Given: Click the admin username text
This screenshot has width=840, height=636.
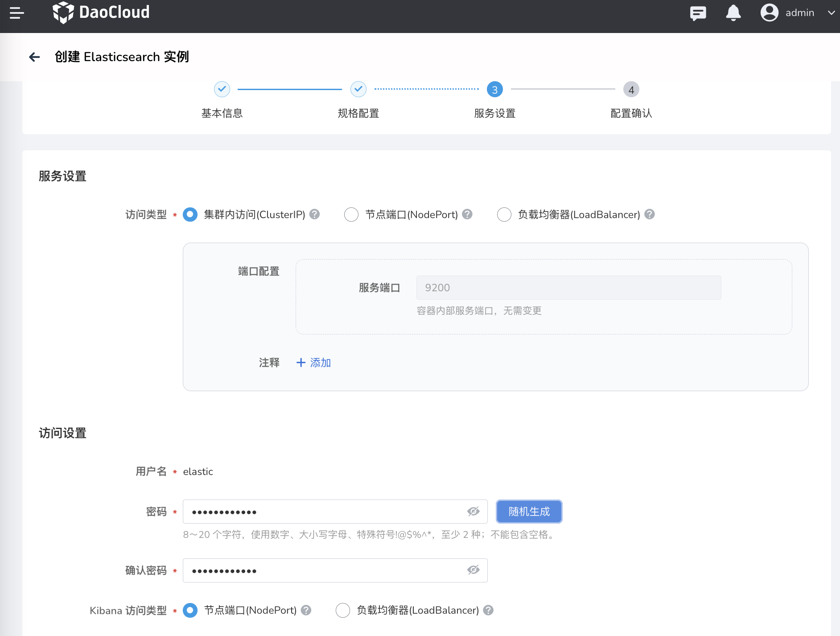Looking at the screenshot, I should (x=800, y=13).
